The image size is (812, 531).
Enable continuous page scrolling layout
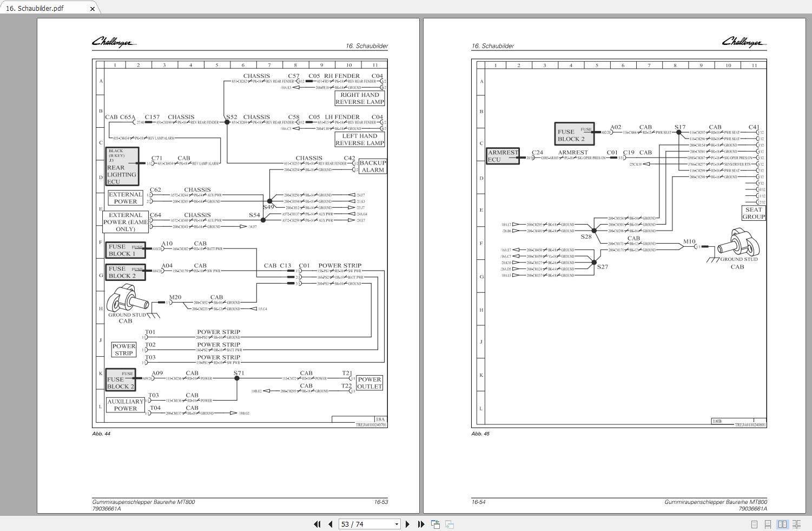pyautogui.click(x=768, y=524)
